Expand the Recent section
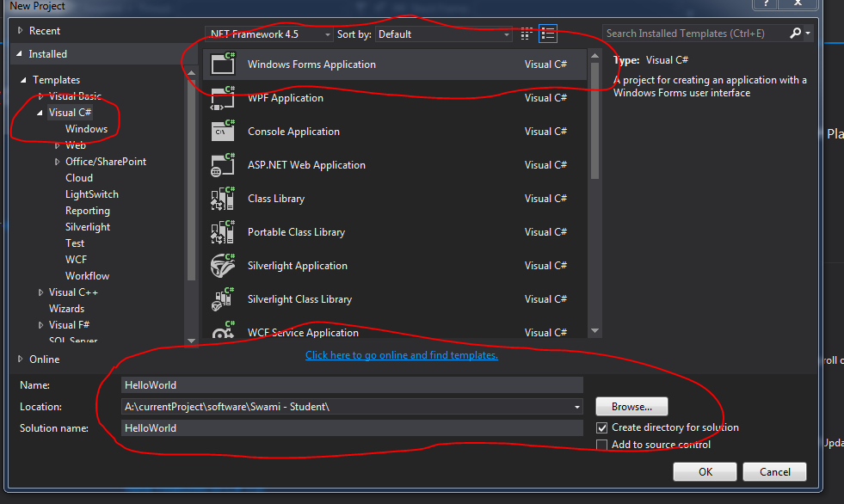Screen dimensions: 844x504 pos(21,31)
